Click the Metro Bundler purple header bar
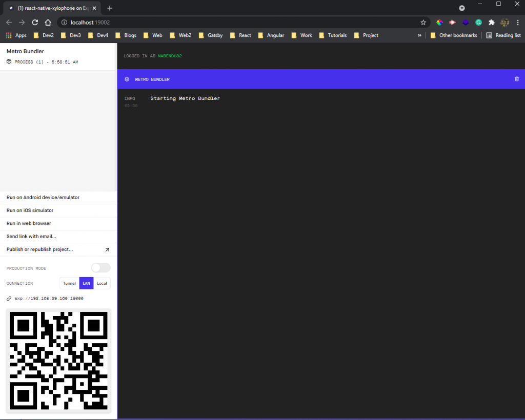The image size is (525, 420). tap(321, 79)
